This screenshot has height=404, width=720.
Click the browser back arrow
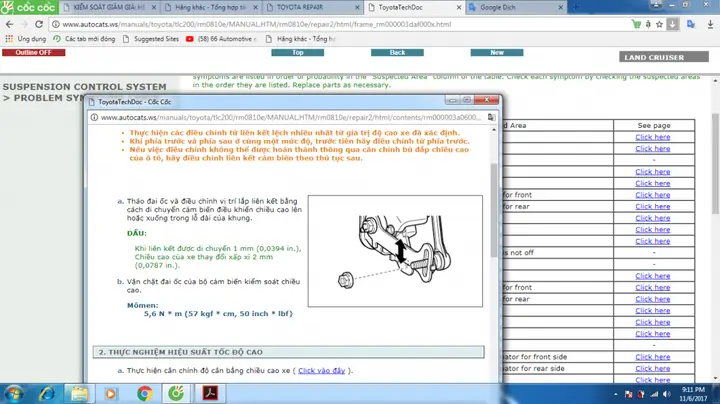(10, 24)
